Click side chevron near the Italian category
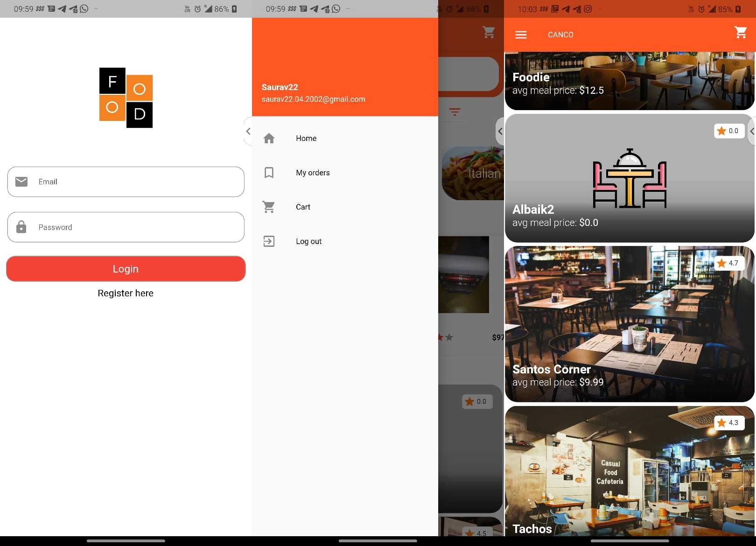 500,132
